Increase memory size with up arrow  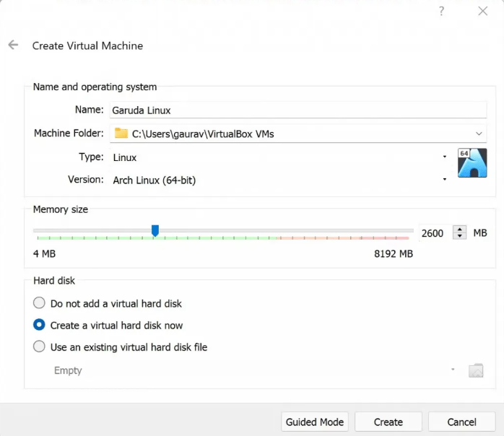click(x=460, y=229)
